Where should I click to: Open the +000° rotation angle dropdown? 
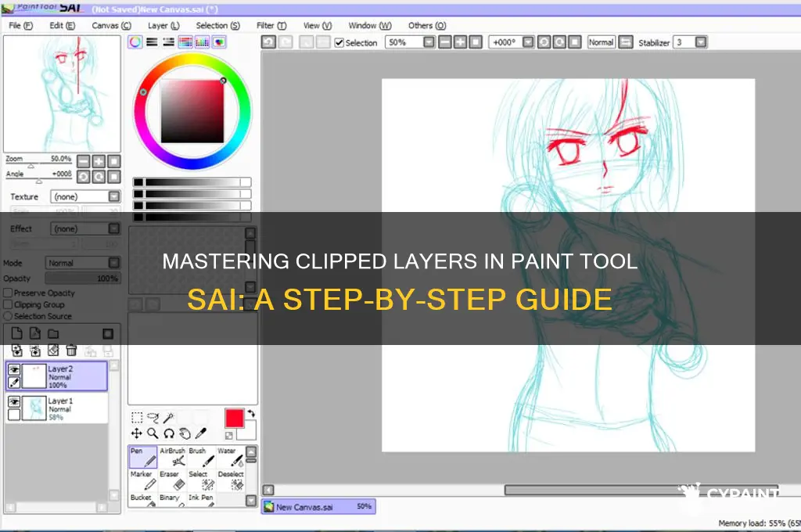coord(528,42)
